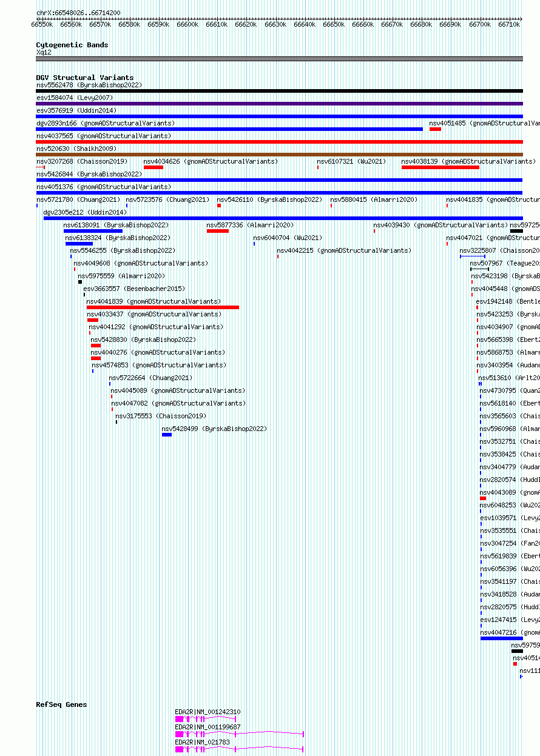The height and width of the screenshot is (756, 540).
Task: Click the Cytogenetic Bands track heading
Action: pyautogui.click(x=72, y=45)
